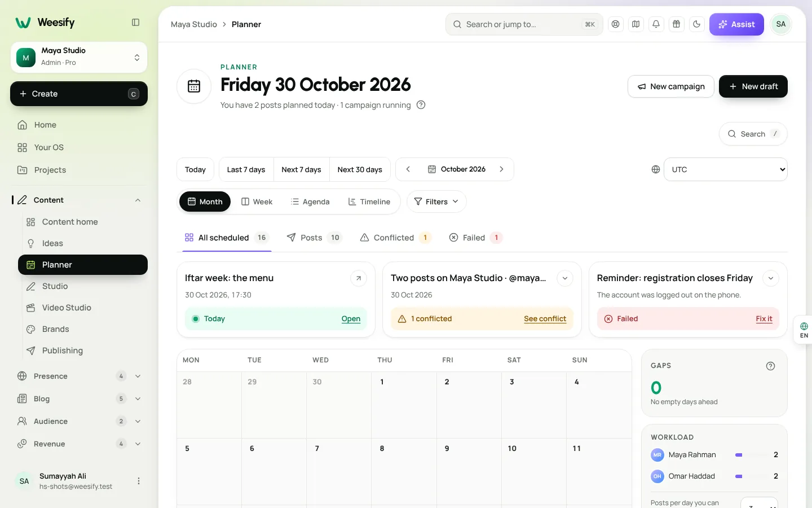The width and height of the screenshot is (812, 508).
Task: Switch to Agenda view
Action: 310,202
